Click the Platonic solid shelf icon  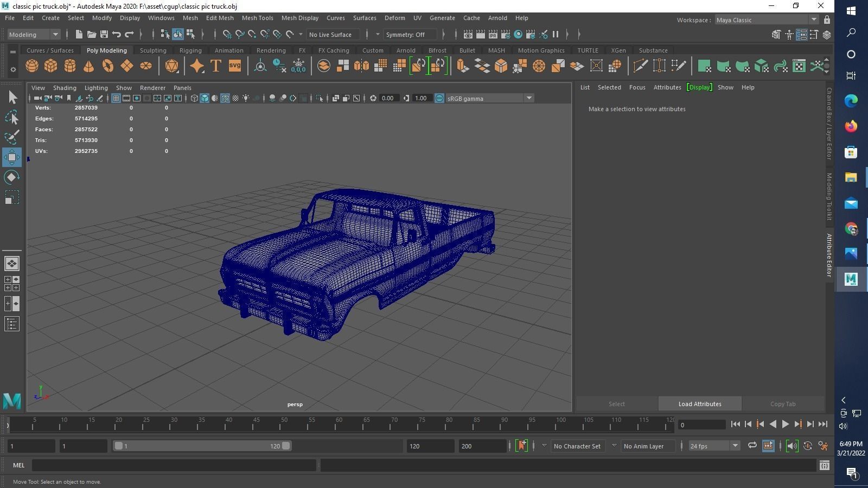[171, 66]
